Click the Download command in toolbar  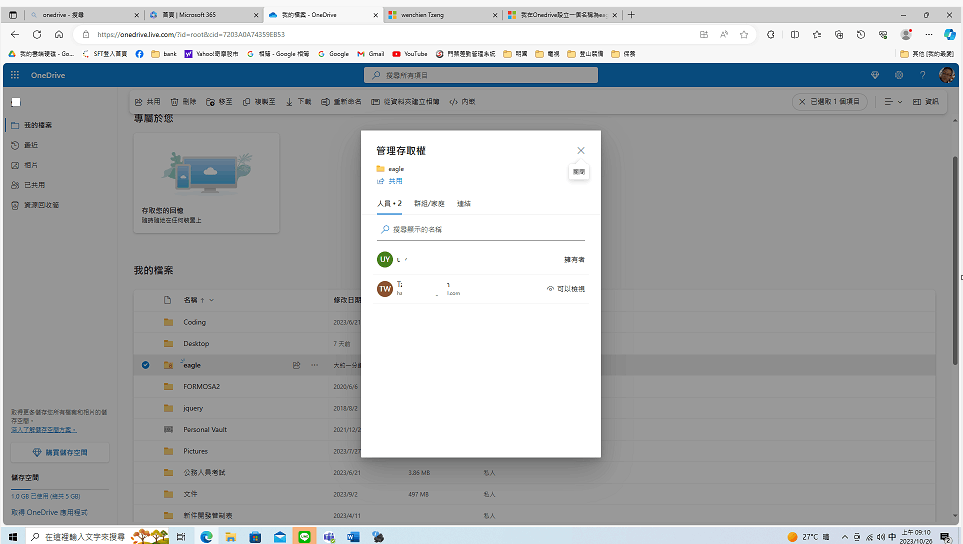tap(298, 102)
